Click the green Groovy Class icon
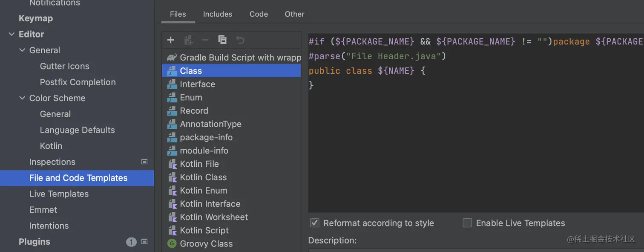 point(172,244)
